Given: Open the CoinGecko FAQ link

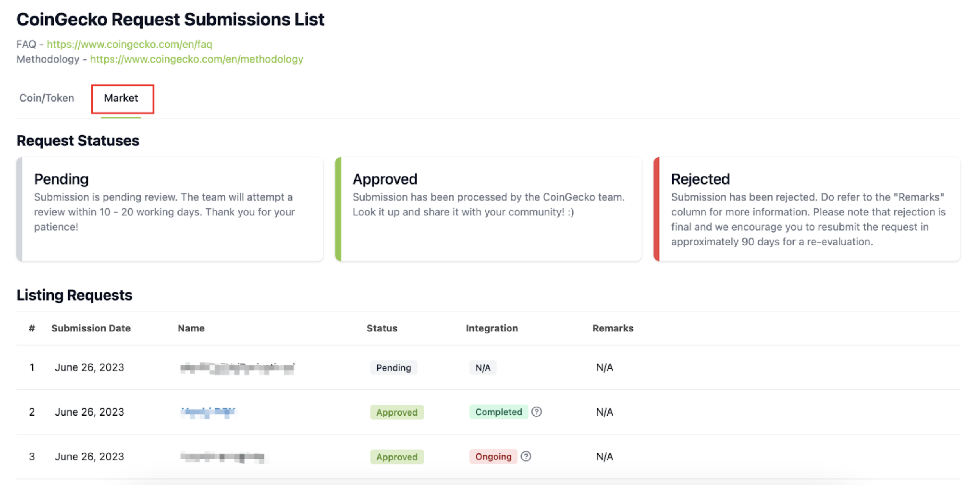Looking at the screenshot, I should [x=129, y=44].
